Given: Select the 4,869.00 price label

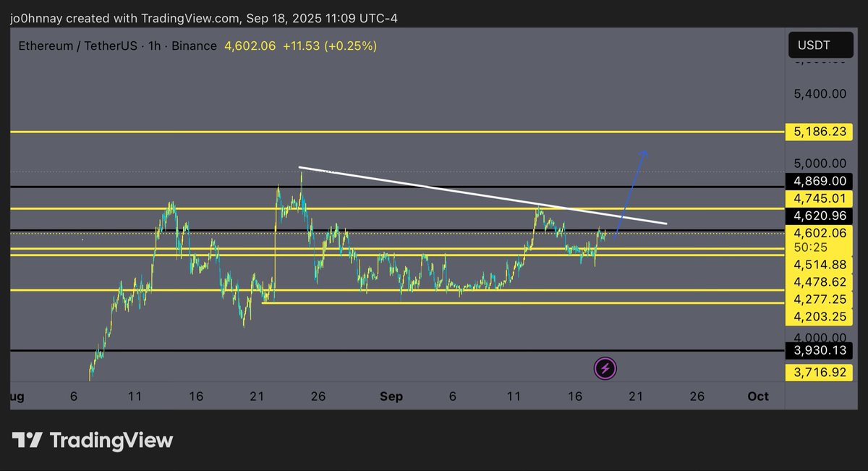Looking at the screenshot, I should pos(820,181).
